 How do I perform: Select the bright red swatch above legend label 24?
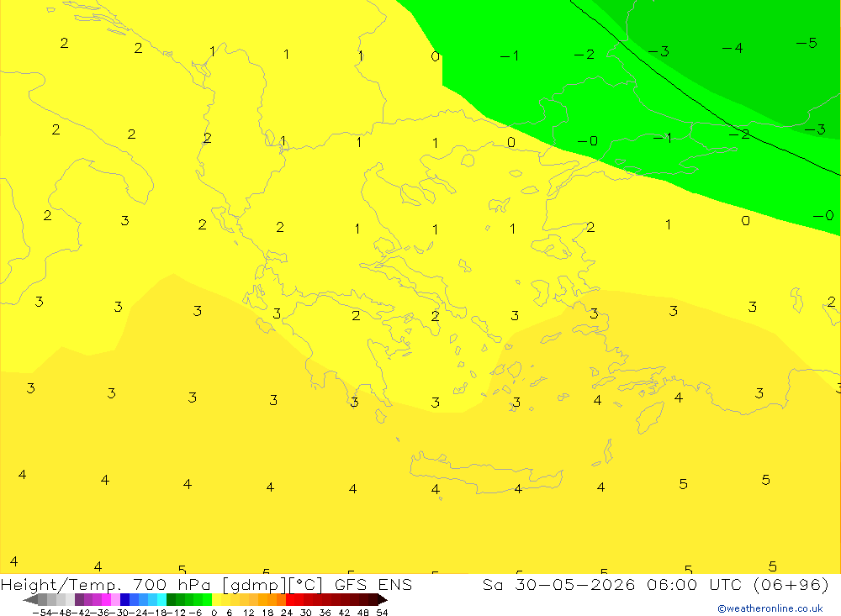290,600
